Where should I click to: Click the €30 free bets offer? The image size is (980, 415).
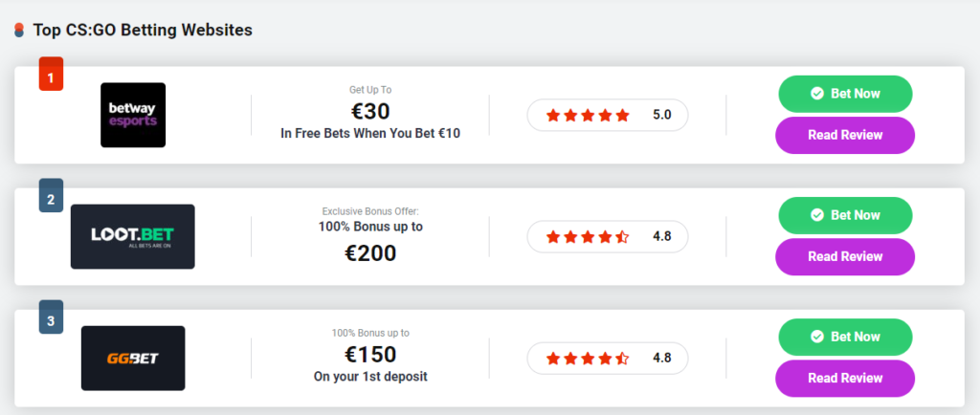(x=370, y=113)
